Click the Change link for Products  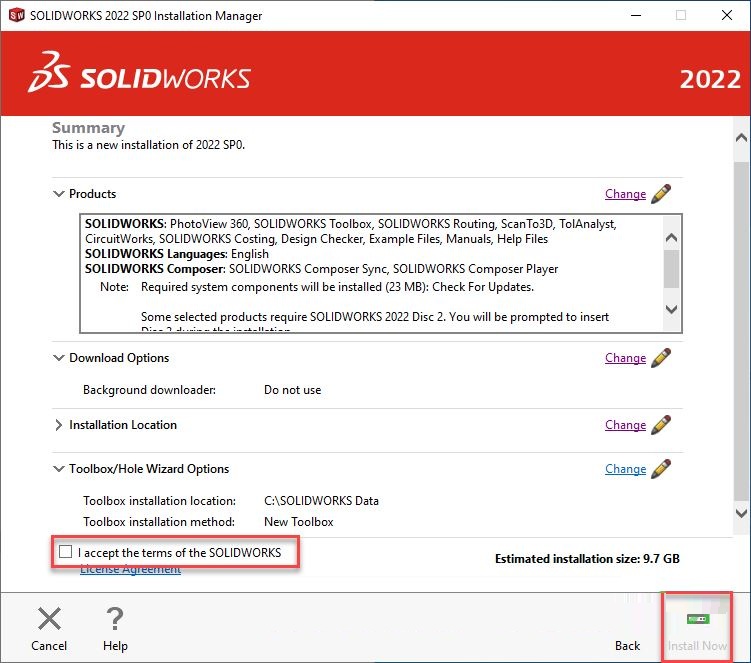click(x=626, y=194)
